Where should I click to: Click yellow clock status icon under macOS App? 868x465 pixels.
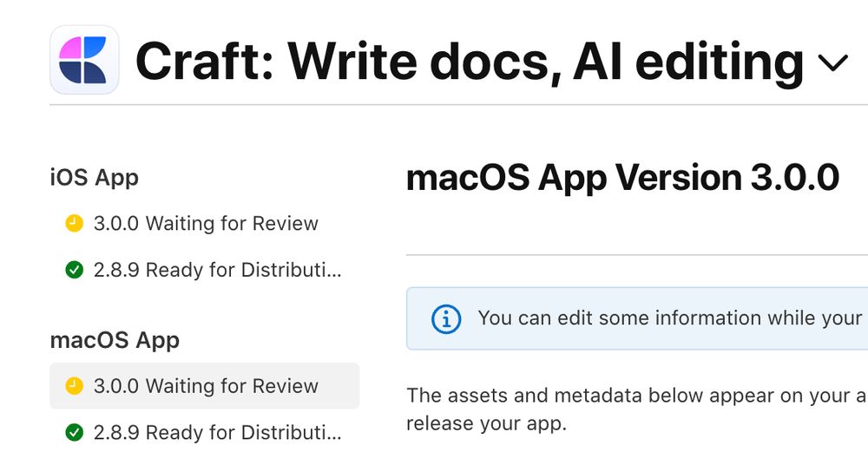pos(74,386)
